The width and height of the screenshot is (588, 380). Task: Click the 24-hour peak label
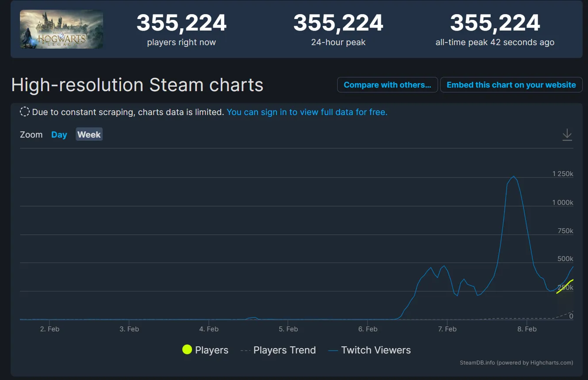(x=338, y=42)
